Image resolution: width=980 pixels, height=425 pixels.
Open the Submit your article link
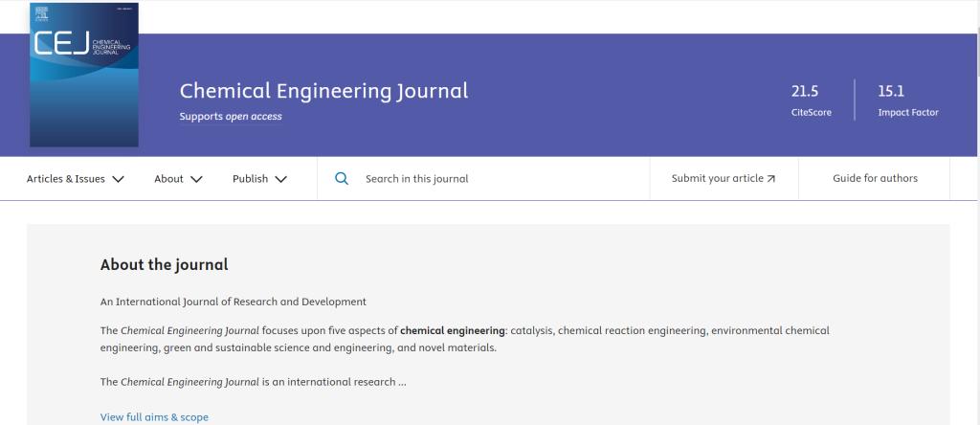[x=717, y=179]
